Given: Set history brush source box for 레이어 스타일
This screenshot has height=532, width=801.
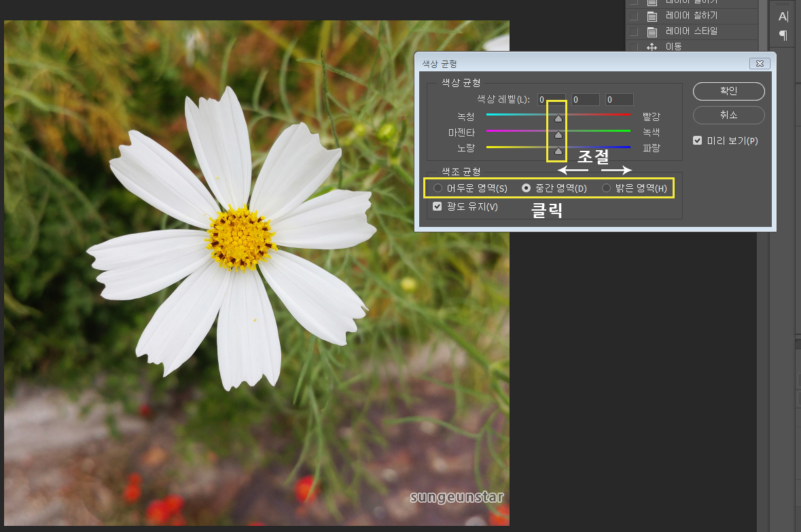Looking at the screenshot, I should (634, 32).
